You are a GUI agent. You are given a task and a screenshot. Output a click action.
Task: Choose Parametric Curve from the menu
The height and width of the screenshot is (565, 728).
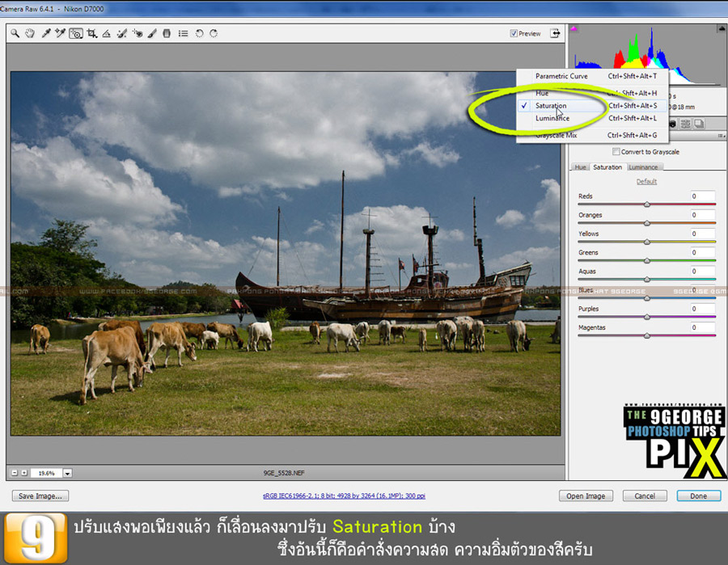[592, 76]
